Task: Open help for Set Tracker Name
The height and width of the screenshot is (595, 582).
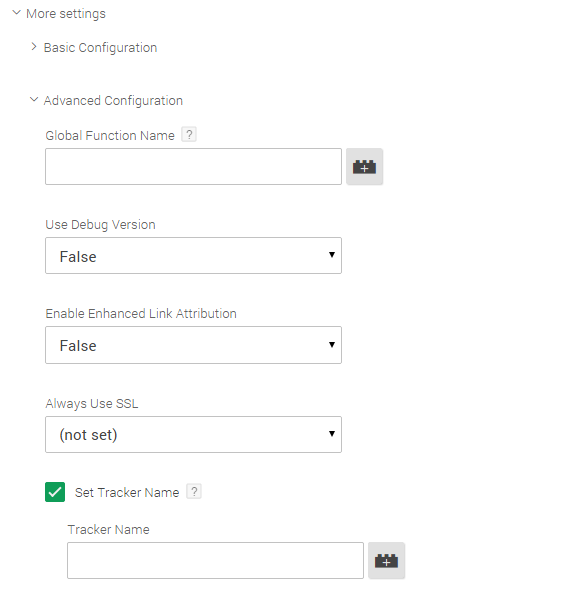Action: [194, 491]
